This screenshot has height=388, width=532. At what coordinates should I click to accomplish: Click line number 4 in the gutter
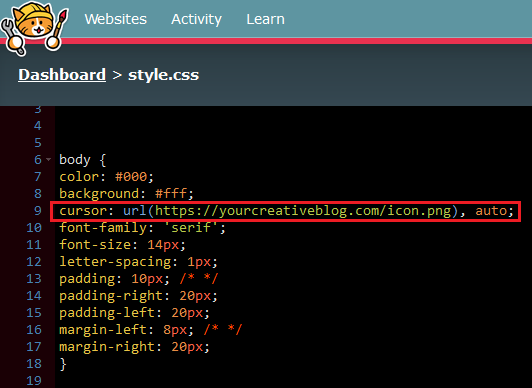pyautogui.click(x=38, y=126)
